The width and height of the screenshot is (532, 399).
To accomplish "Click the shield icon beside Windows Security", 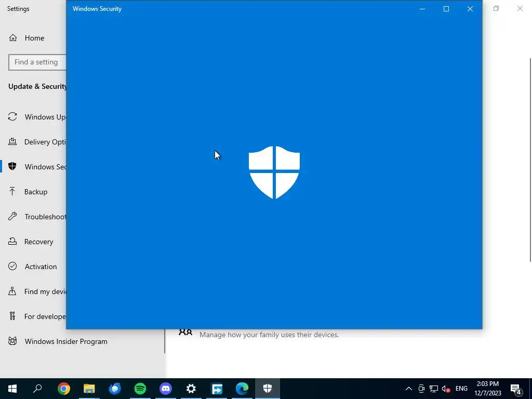I will [x=12, y=166].
